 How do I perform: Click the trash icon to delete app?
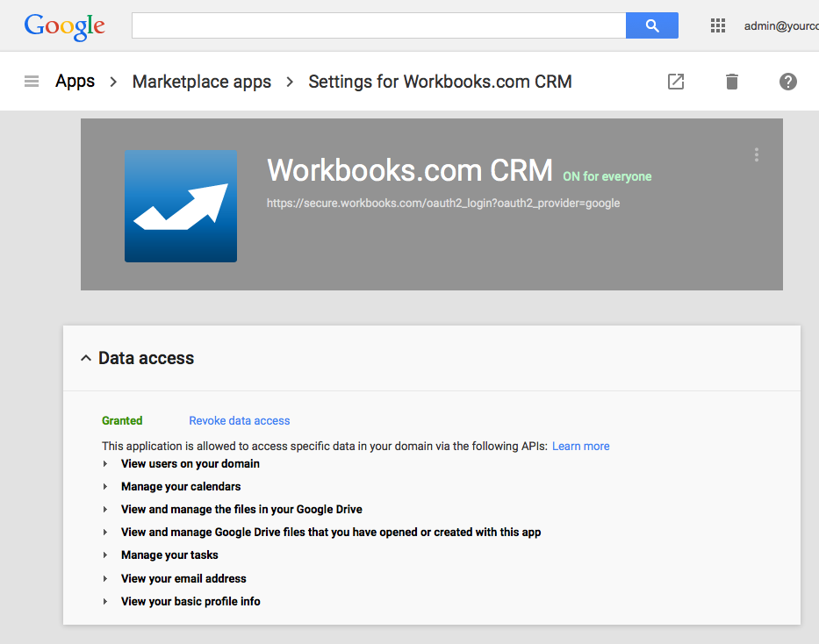(x=732, y=82)
